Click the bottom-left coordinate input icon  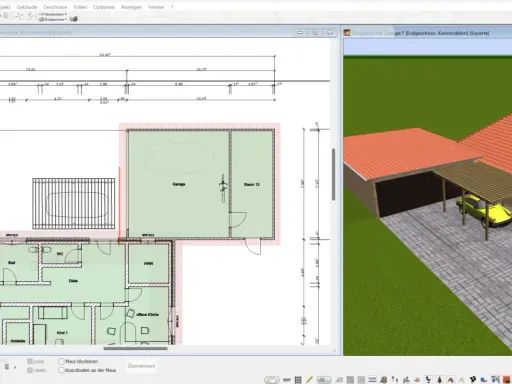coord(7,367)
